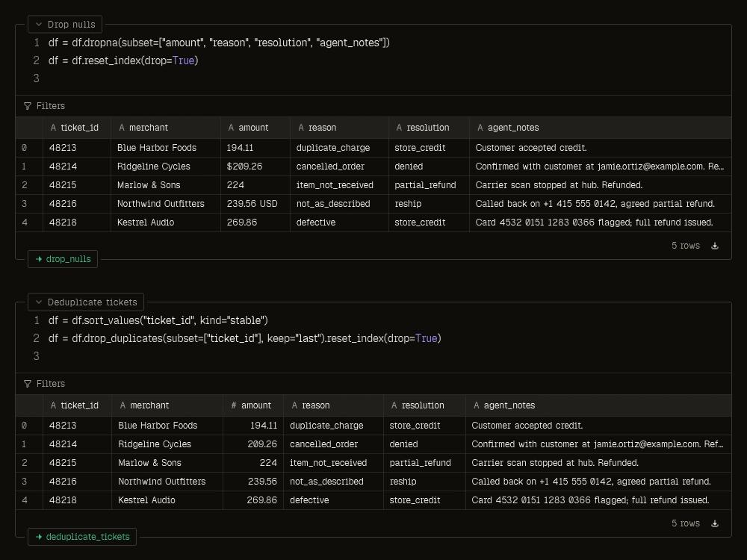Select merchant column header in Drop nulls table
Viewport: 747px width, 560px height.
[166, 128]
